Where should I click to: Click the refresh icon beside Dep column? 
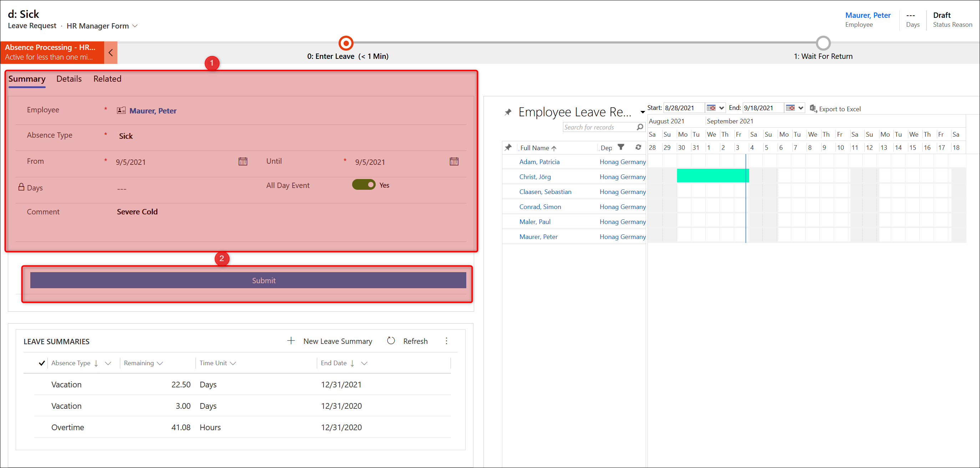coord(638,147)
